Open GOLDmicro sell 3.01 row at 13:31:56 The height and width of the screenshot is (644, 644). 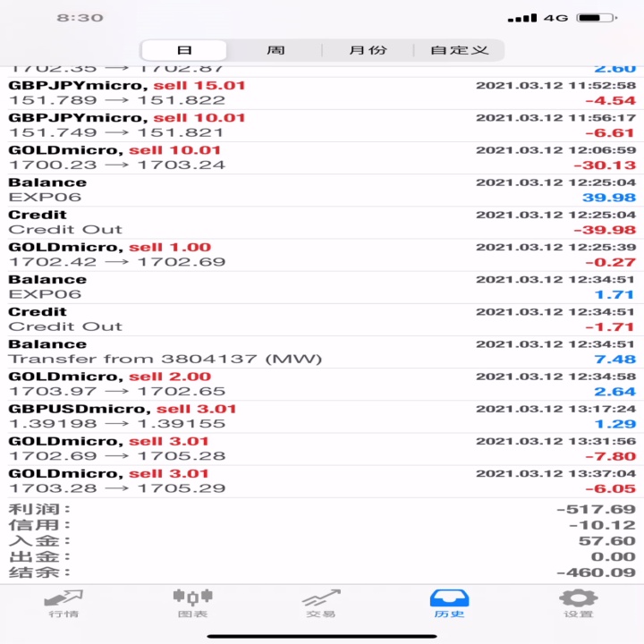pyautogui.click(x=322, y=449)
